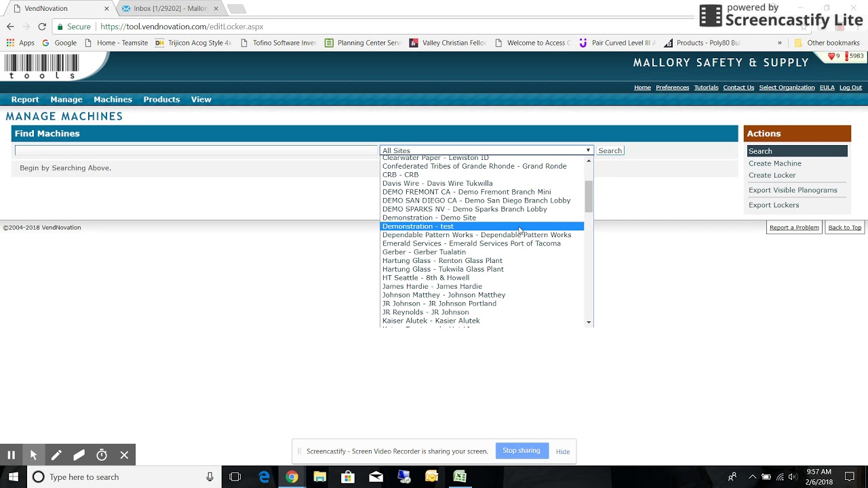
Task: Open Microsoft Store from the taskbar
Action: click(348, 477)
